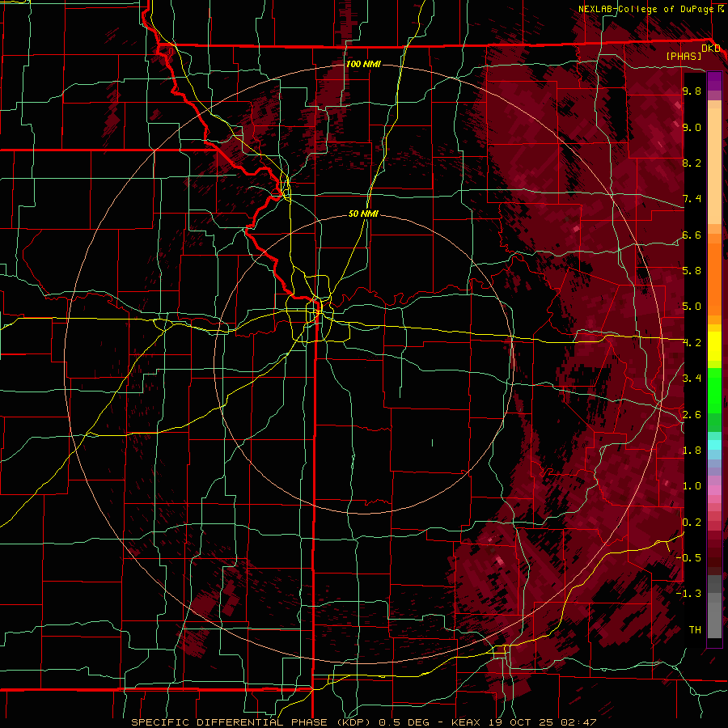
Task: Click the 9.0 value on color scale
Action: click(692, 127)
